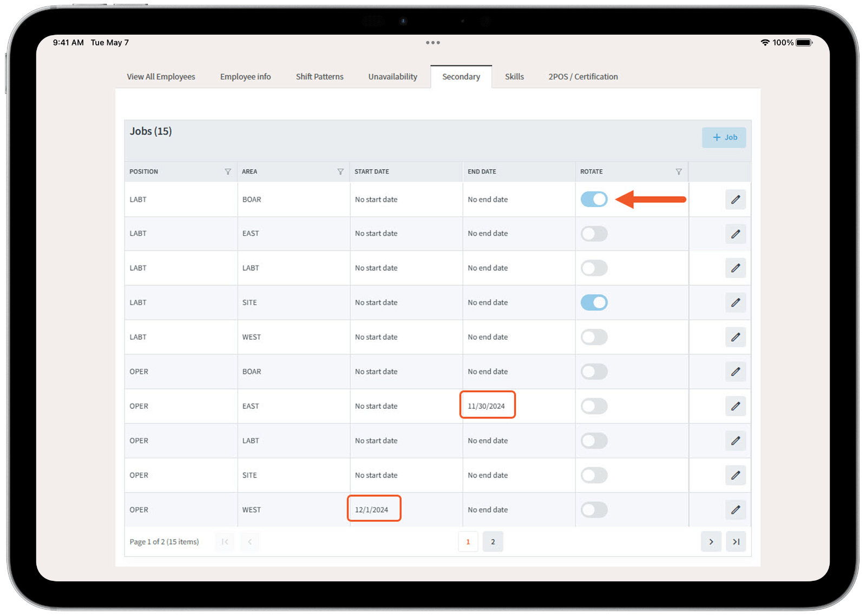
Task: Edit the LABT EAST job row
Action: click(736, 234)
